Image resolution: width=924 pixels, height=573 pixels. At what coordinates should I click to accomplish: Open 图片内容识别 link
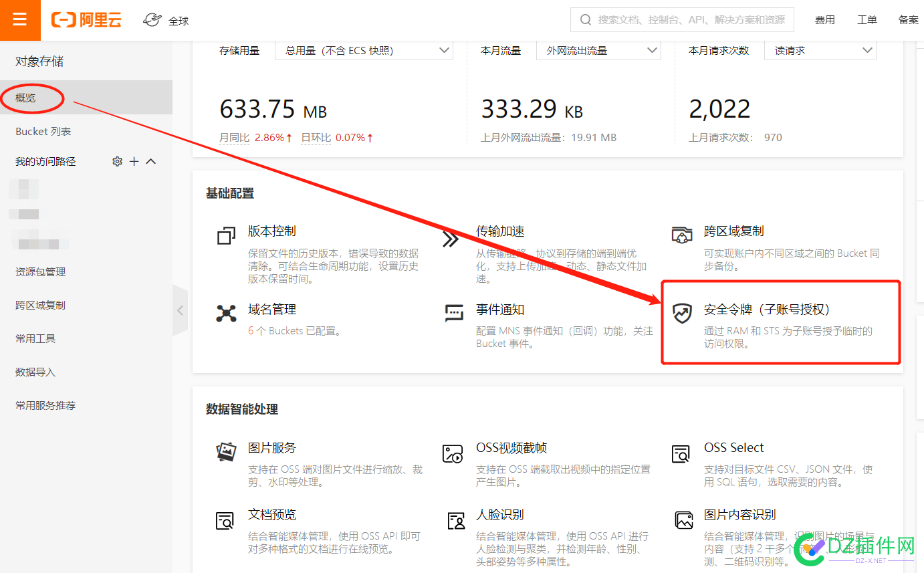(739, 515)
